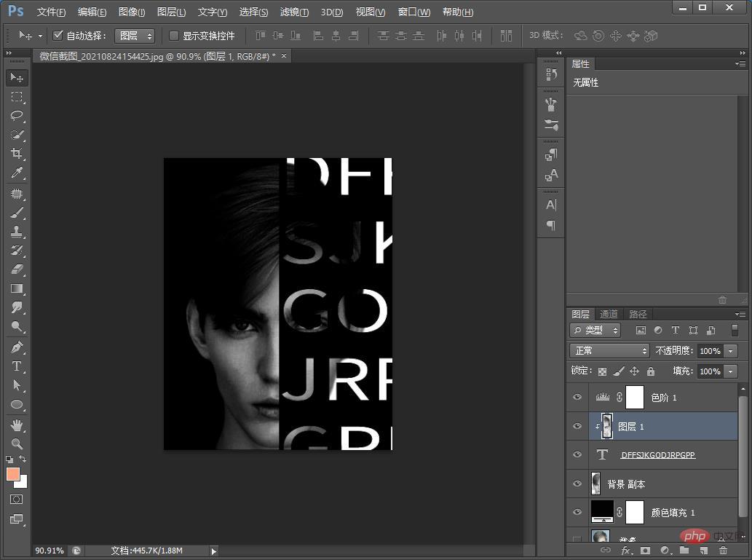
Task: Open the fill (填充) slider arrow
Action: (730, 371)
